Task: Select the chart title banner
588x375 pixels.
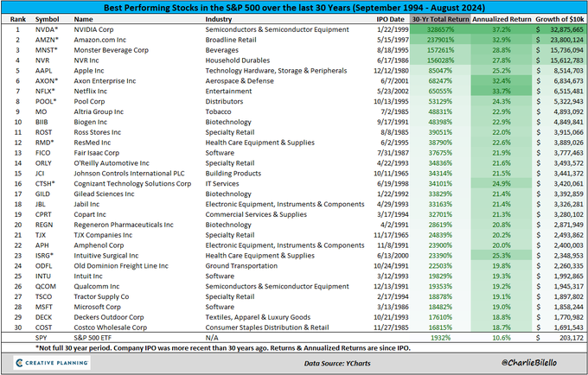Action: click(294, 8)
